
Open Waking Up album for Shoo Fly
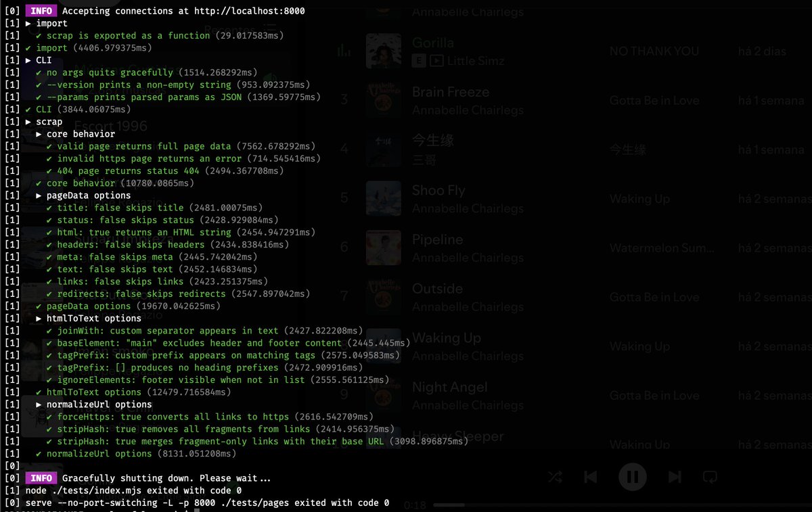click(639, 199)
